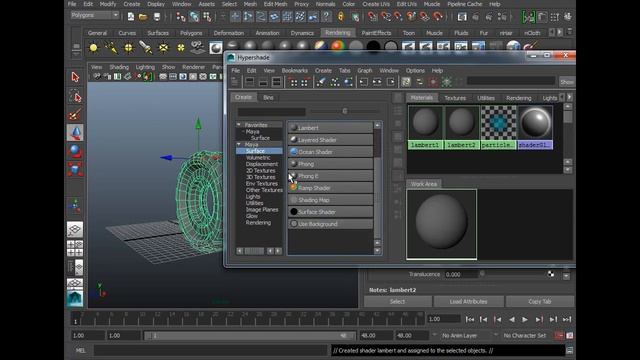640x360 pixels.
Task: Choose the Lasso select tool
Action: tap(75, 96)
